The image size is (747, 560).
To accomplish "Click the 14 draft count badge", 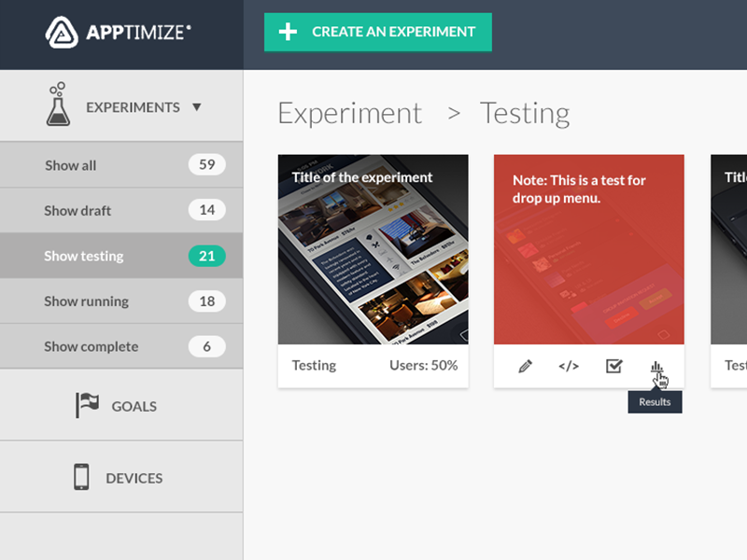I will 206,210.
